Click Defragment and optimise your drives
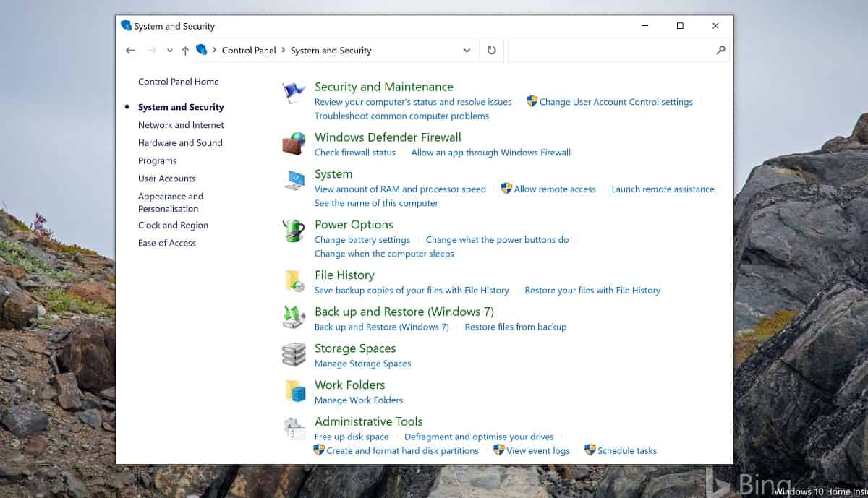 (479, 437)
